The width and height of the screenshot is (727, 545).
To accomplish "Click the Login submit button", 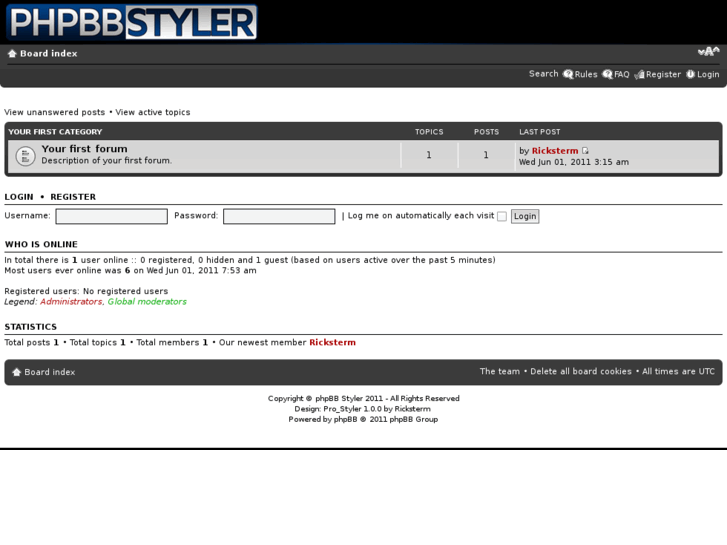I will pos(525,216).
